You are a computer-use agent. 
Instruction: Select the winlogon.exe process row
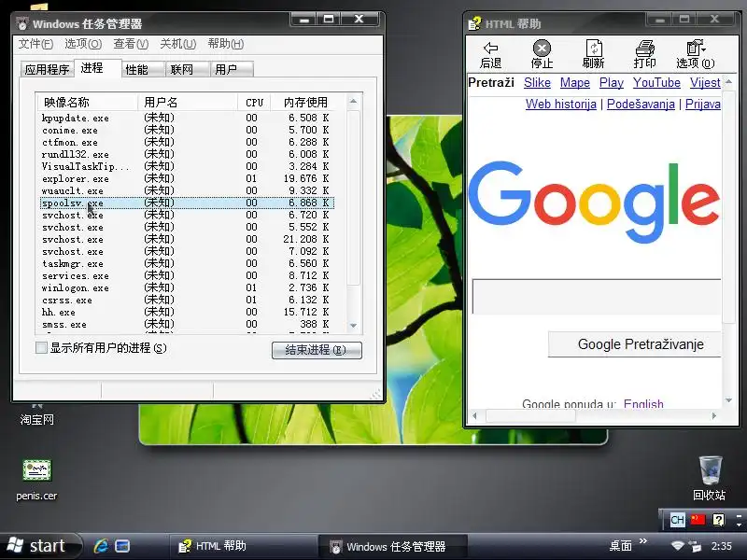pos(188,287)
